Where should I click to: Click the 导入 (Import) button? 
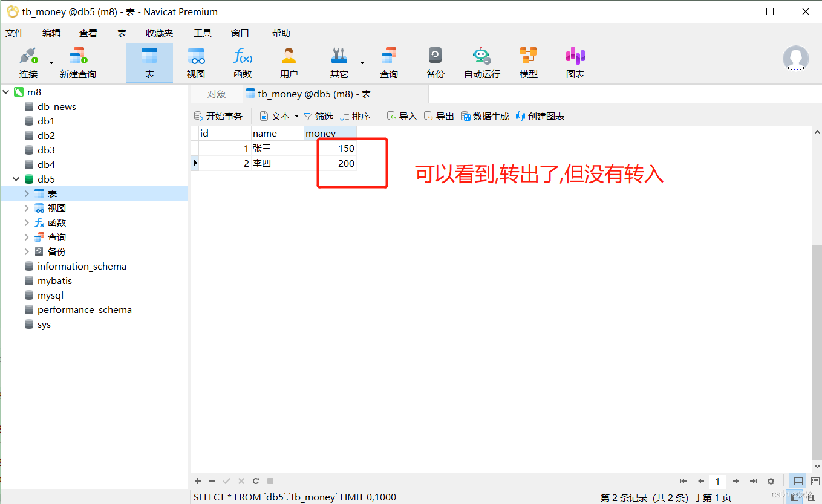click(402, 116)
